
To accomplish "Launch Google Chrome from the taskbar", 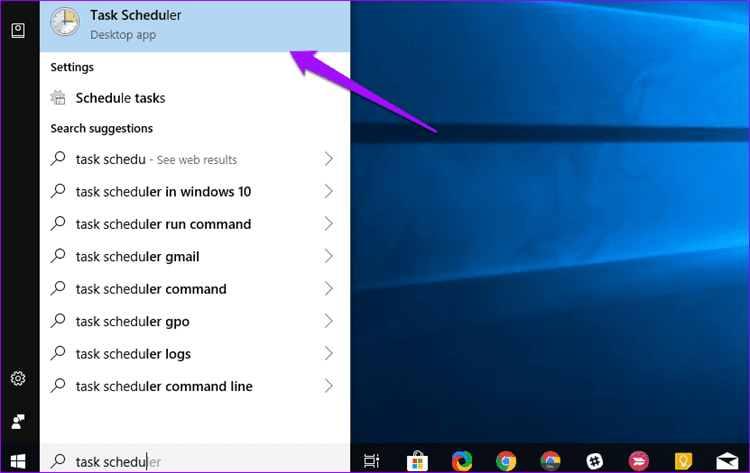I will pyautogui.click(x=506, y=461).
